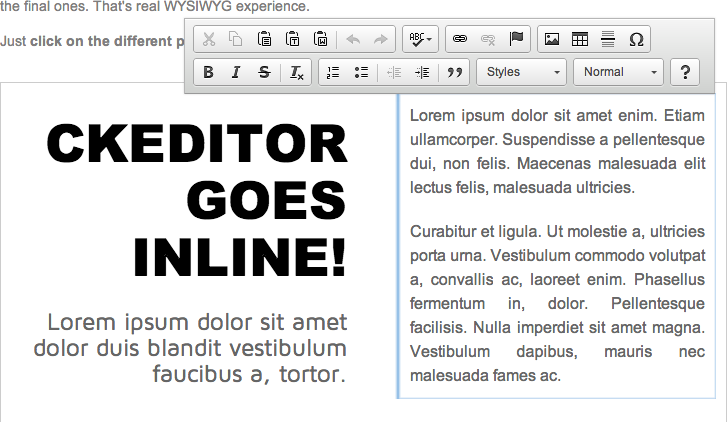The image size is (728, 422).
Task: Click the decrease indent icon
Action: click(x=394, y=72)
